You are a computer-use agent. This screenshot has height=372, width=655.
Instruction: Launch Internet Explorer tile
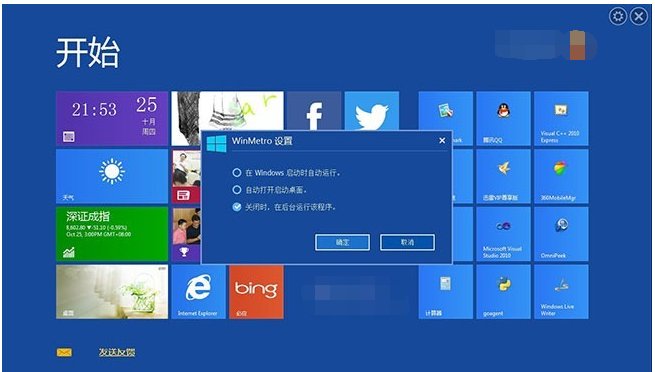point(198,291)
